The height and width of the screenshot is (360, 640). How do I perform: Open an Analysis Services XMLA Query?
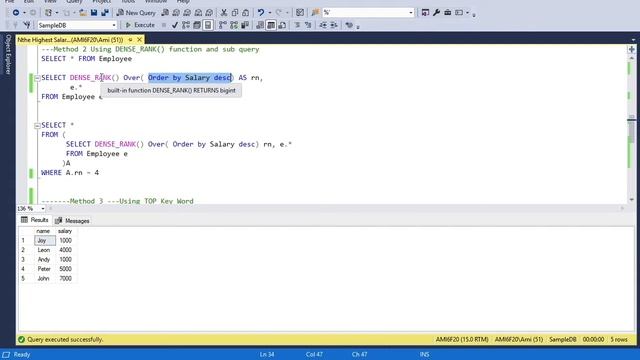point(198,13)
